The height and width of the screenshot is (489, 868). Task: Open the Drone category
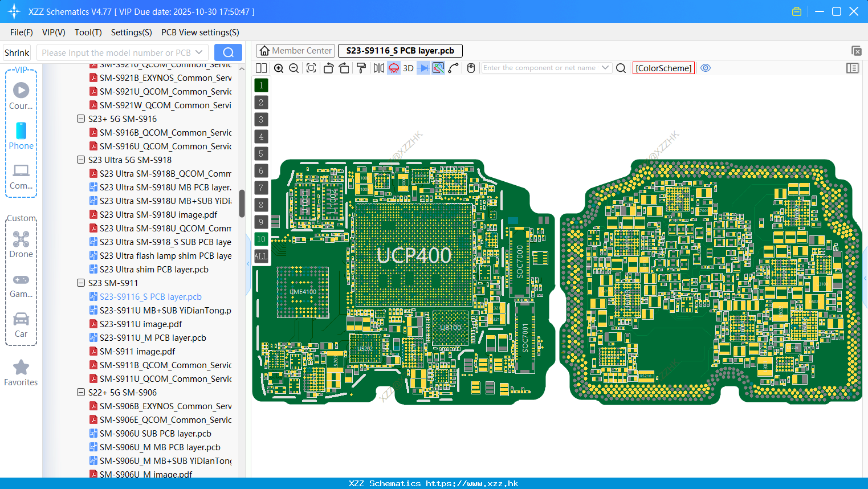[x=21, y=244]
